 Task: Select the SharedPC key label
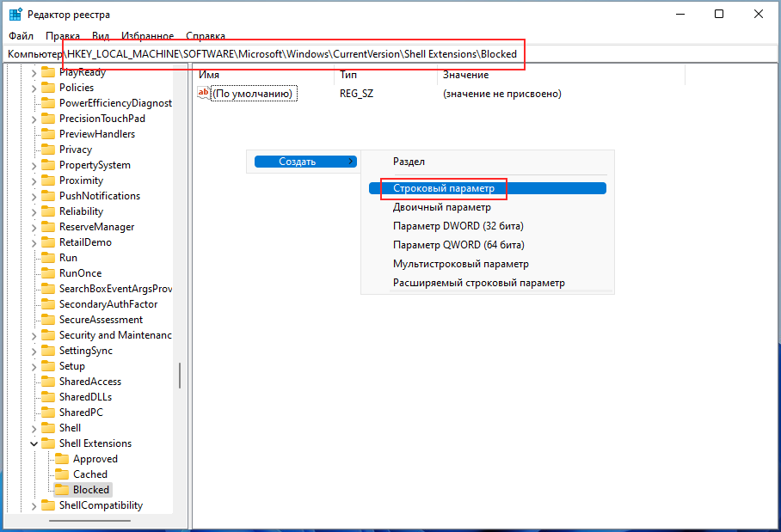click(x=81, y=412)
